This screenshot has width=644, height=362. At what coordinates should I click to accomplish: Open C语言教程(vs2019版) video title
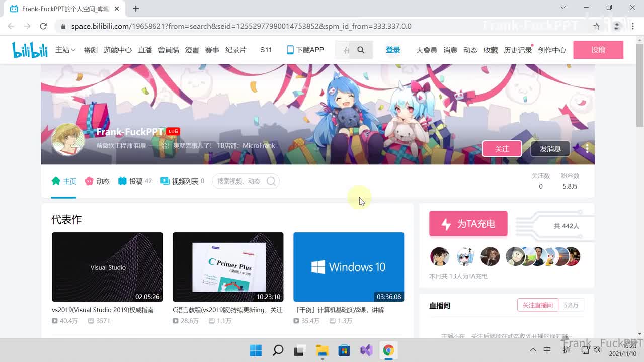(x=227, y=310)
